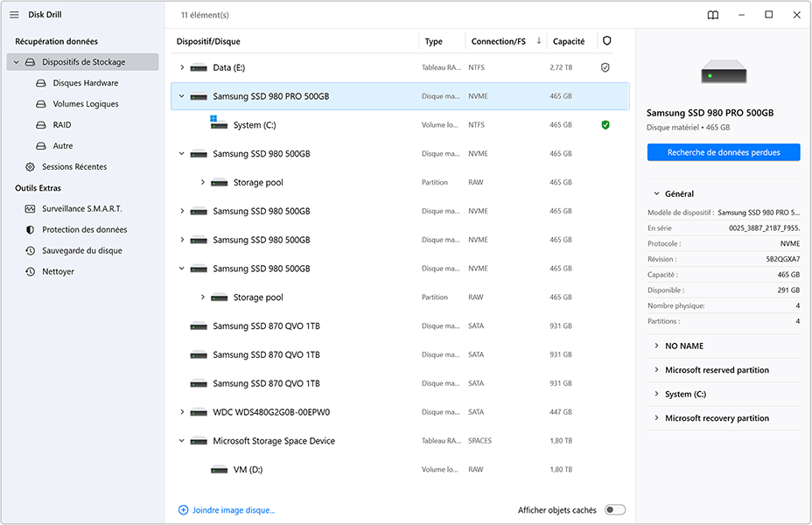This screenshot has width=812, height=525.
Task: Click the sort arrow beside Connection/FS
Action: pyautogui.click(x=539, y=41)
